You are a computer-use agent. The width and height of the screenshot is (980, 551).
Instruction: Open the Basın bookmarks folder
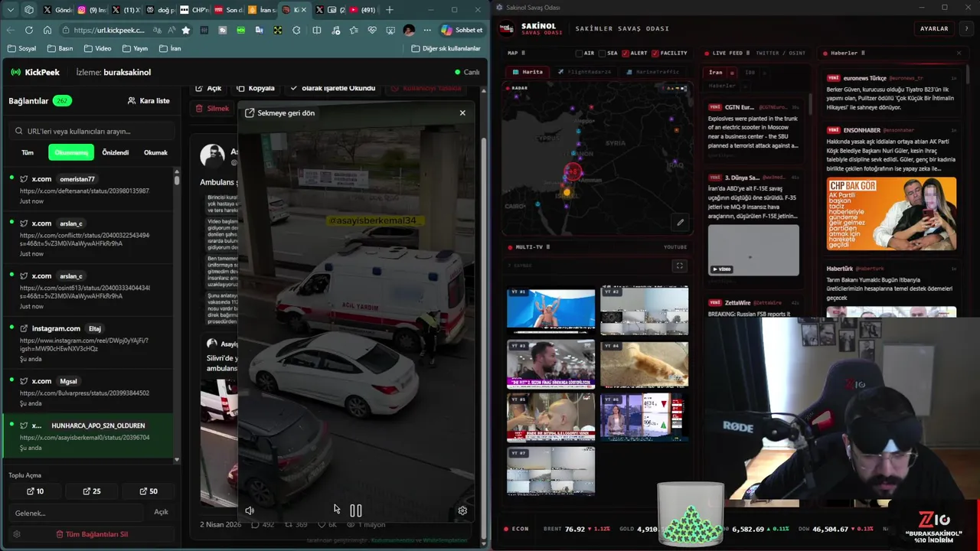point(60,48)
